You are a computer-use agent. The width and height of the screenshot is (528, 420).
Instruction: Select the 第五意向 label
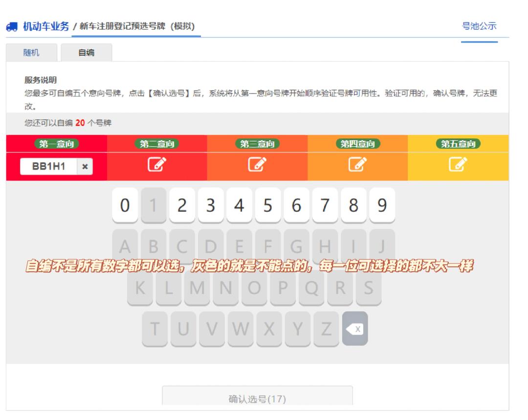point(458,144)
